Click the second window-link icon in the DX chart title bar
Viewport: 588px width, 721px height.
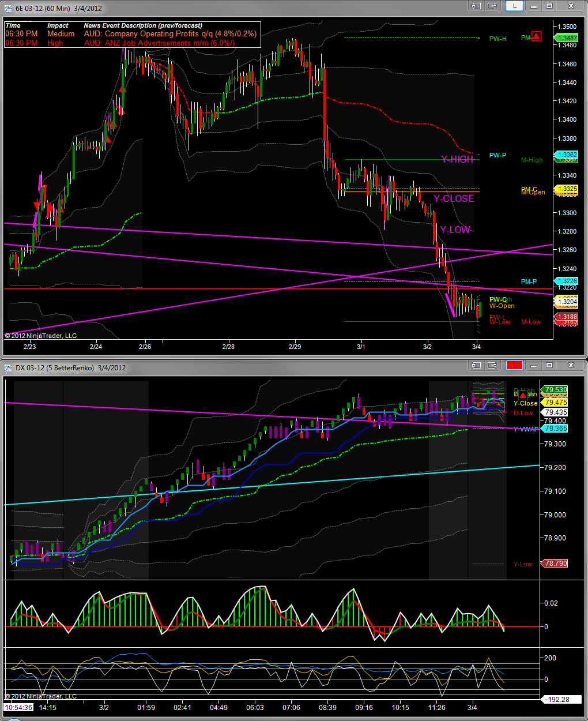(x=492, y=365)
